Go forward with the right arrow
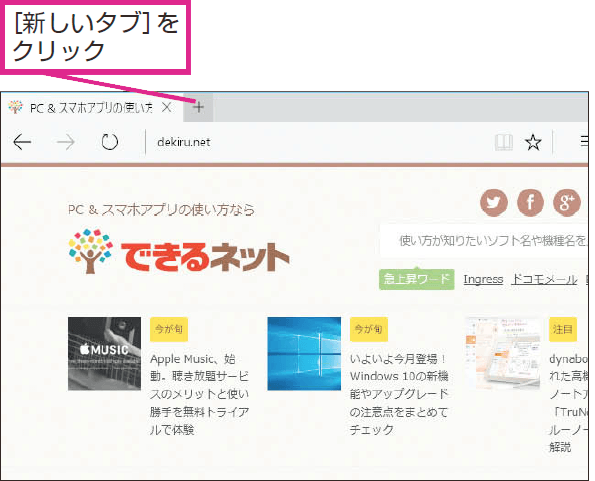The height and width of the screenshot is (481, 595). 65,142
